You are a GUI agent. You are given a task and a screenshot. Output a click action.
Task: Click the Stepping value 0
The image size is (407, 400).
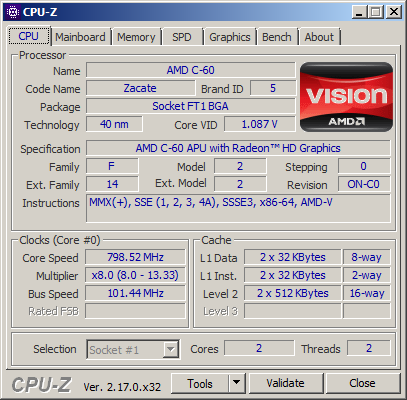tap(364, 166)
